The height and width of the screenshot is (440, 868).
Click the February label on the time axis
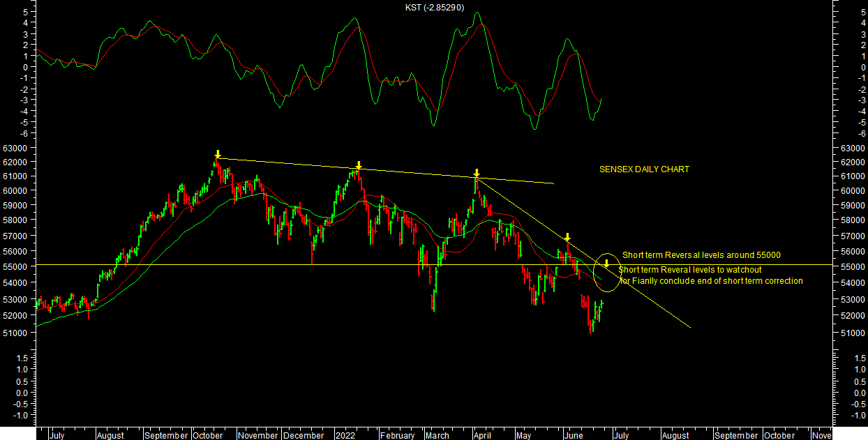[x=397, y=435]
